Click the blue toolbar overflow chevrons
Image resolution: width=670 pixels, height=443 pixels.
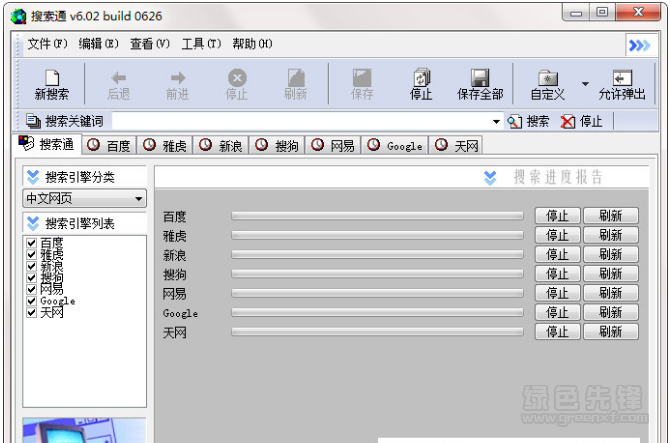(640, 45)
